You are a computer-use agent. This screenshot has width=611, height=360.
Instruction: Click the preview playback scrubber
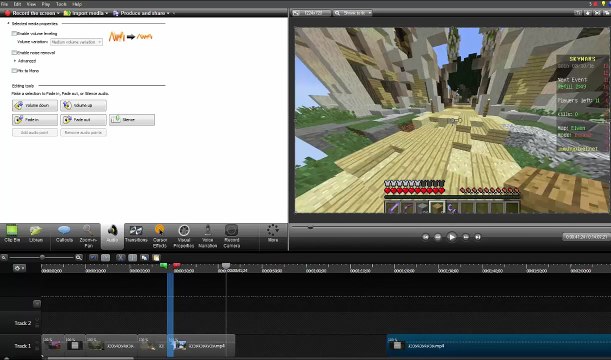(310, 227)
